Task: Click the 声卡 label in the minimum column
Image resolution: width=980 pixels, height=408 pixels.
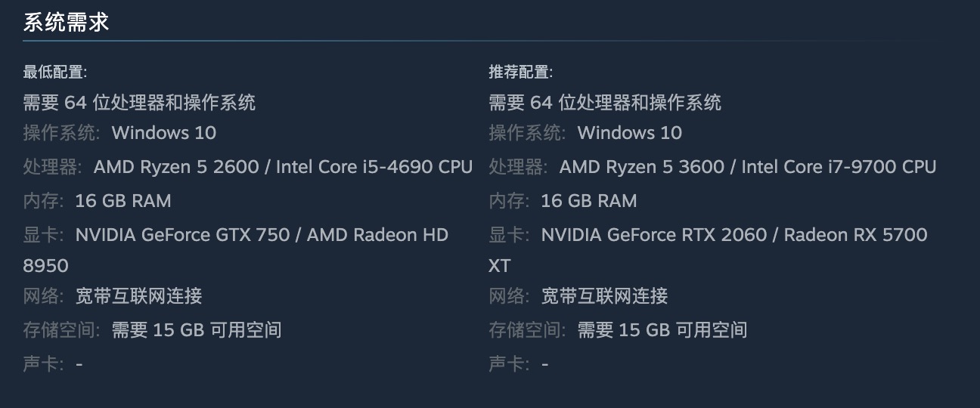Action: point(42,364)
